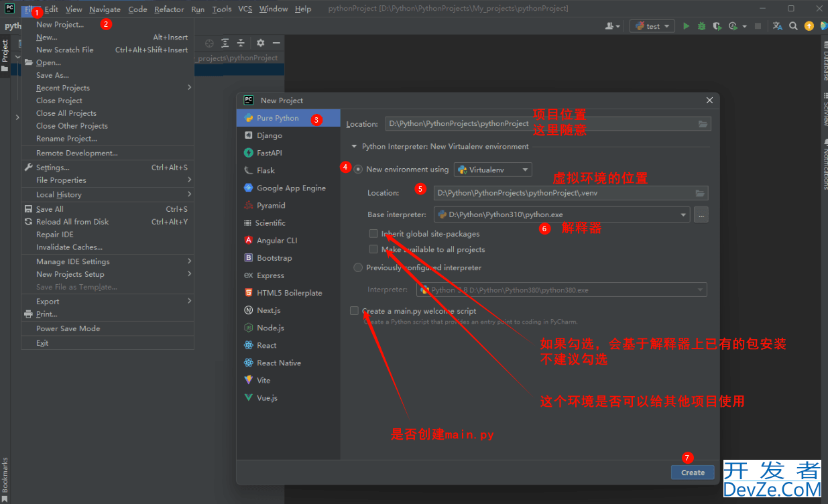Click Reload All from Disk
Image resolution: width=828 pixels, height=504 pixels.
tap(108, 222)
